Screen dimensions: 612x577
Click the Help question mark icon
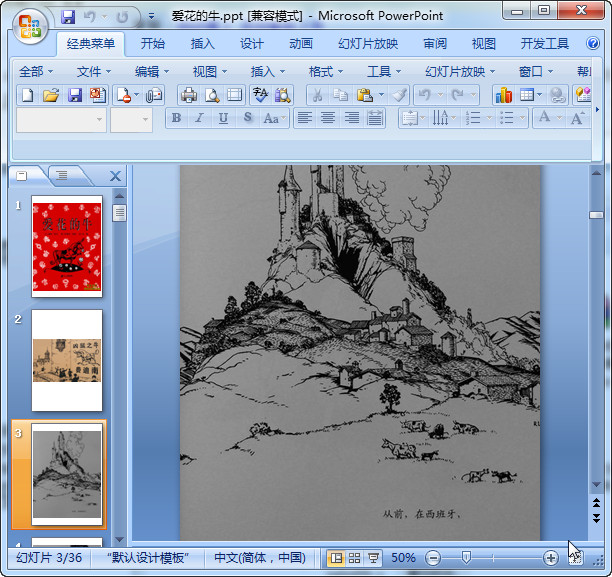click(x=595, y=44)
